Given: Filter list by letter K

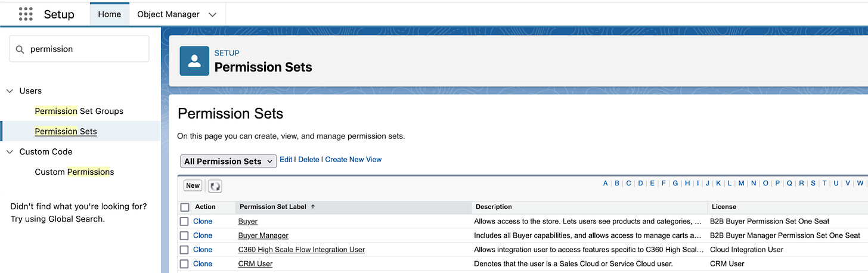Looking at the screenshot, I should (718, 184).
